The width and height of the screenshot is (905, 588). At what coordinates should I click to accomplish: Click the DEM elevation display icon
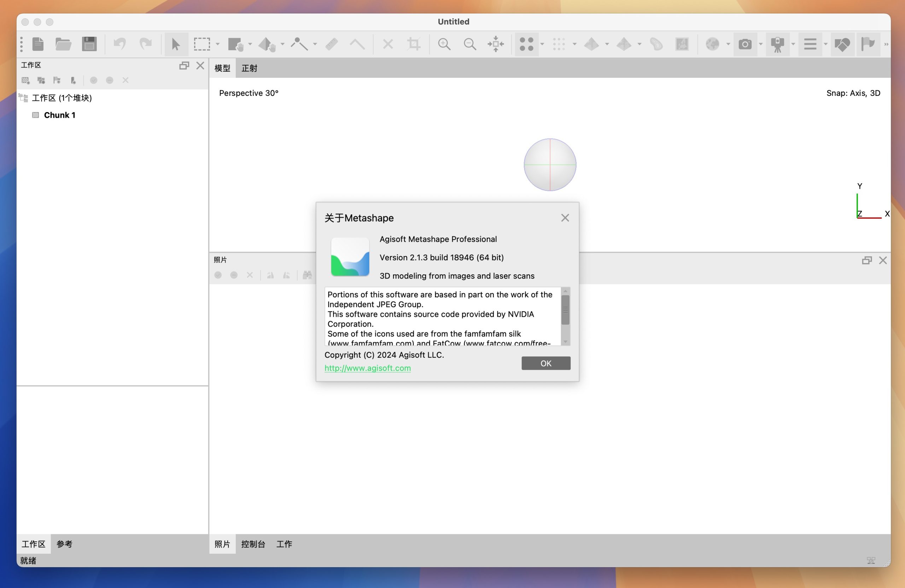pos(656,44)
